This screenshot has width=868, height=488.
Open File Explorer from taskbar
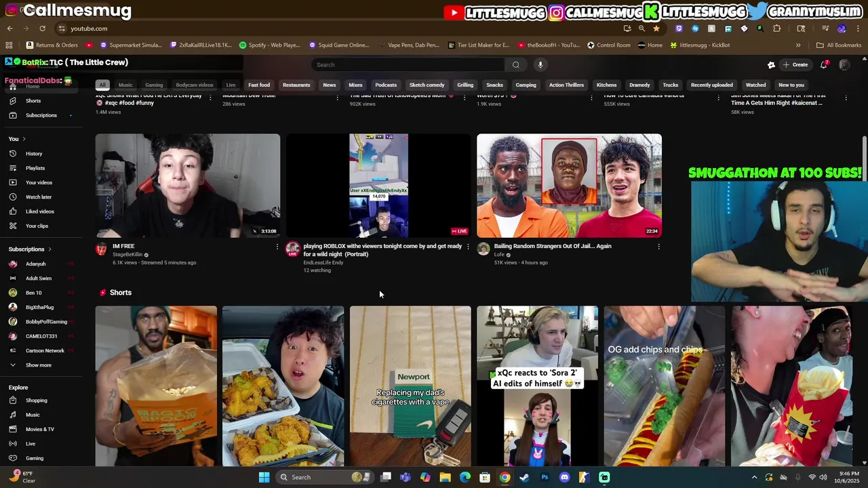[x=445, y=477]
